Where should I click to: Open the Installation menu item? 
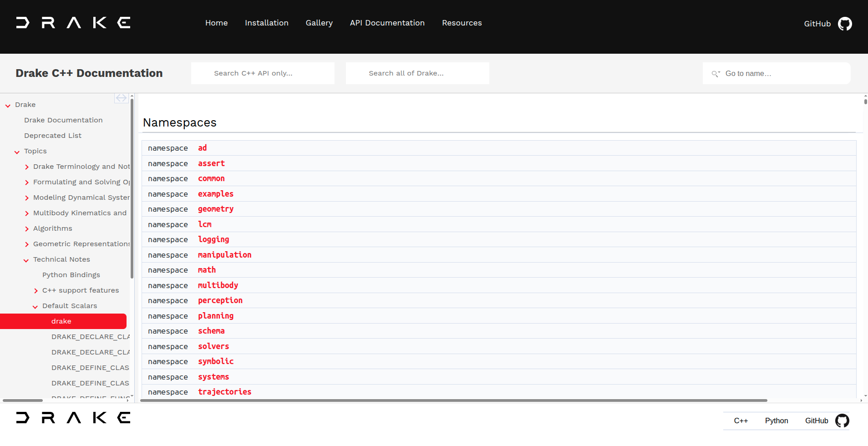[267, 23]
